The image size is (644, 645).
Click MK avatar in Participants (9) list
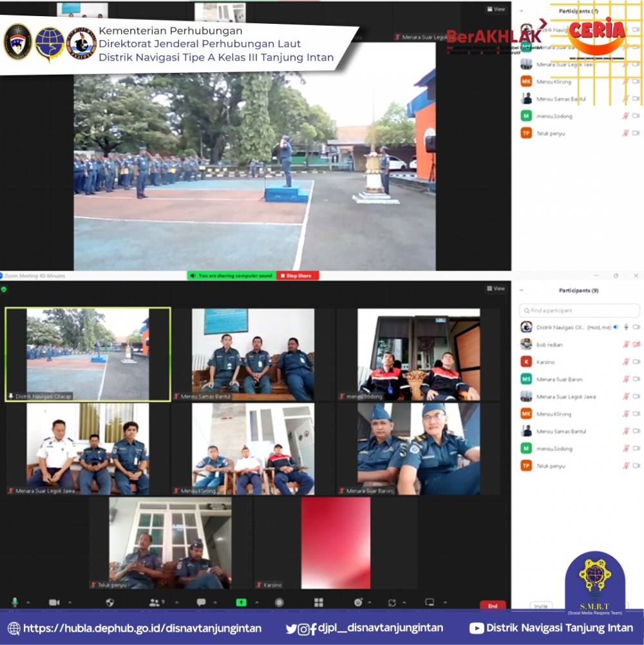pyautogui.click(x=526, y=414)
